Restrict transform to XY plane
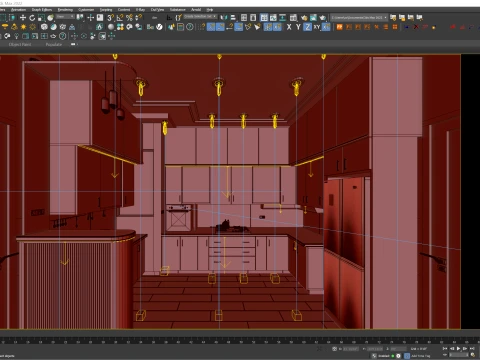This screenshot has height=360, width=480. [317, 27]
